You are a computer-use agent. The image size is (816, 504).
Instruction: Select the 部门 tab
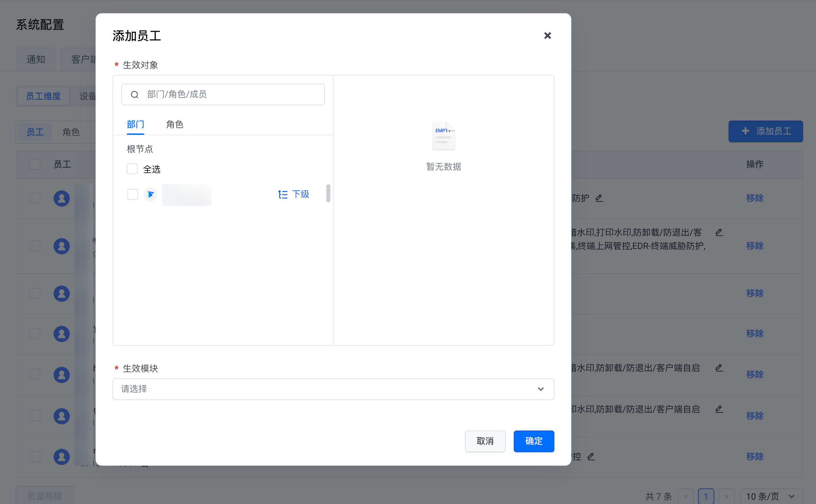(136, 124)
